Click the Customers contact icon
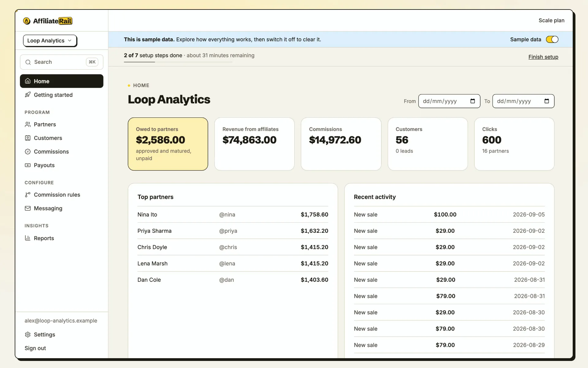The height and width of the screenshot is (368, 588). click(28, 138)
